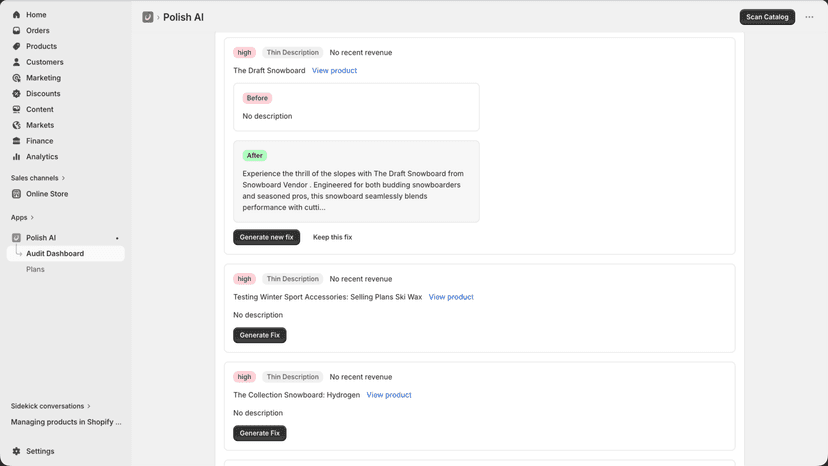Click the Customers person icon
This screenshot has width=828, height=466.
[16, 62]
